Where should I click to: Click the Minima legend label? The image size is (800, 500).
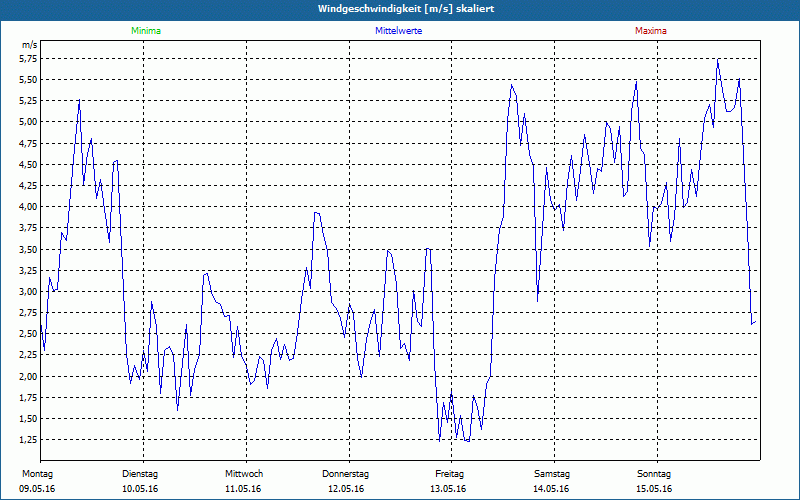tap(146, 31)
